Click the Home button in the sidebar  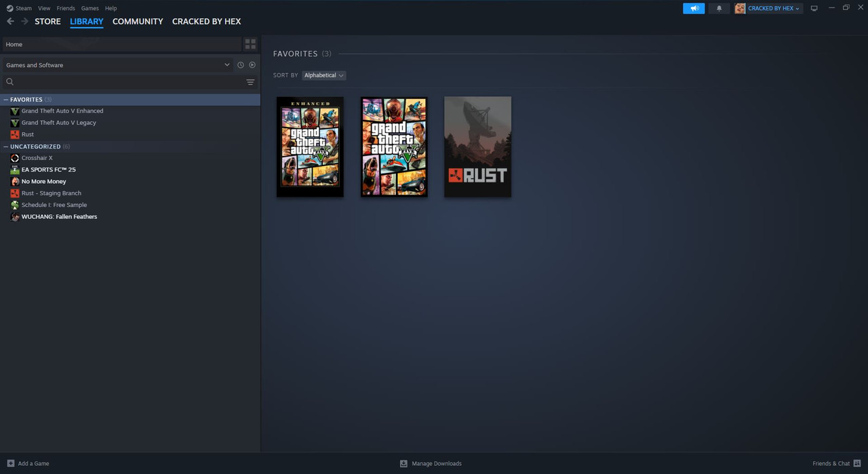coord(121,44)
